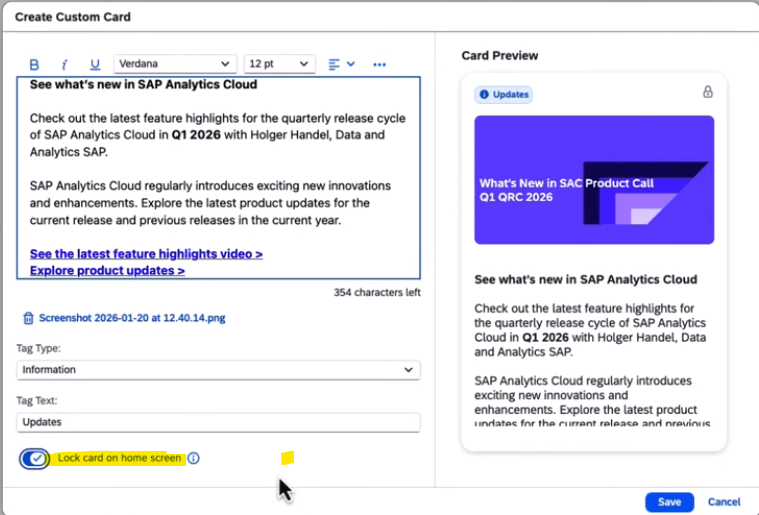Toggle bold text formatting

[x=34, y=64]
